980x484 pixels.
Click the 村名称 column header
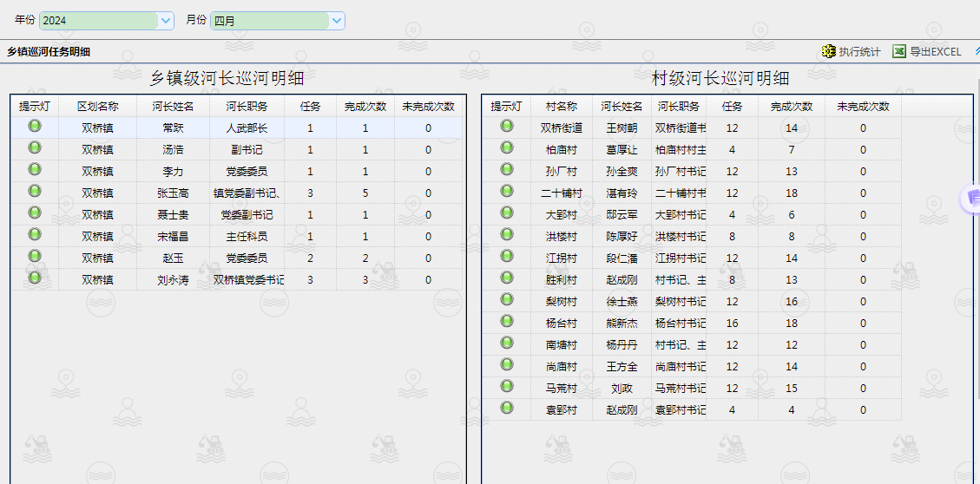(561, 107)
